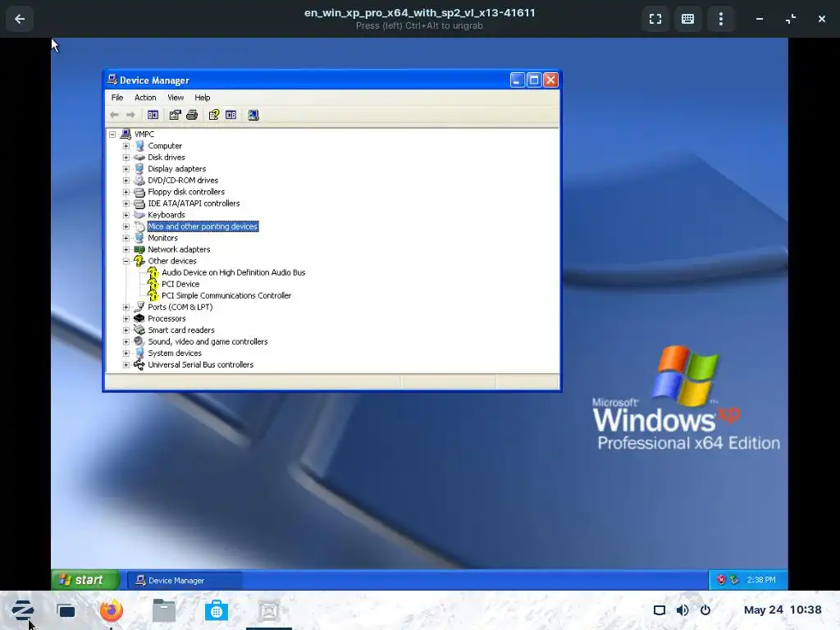Select the Monitors label
This screenshot has width=840, height=630.
[163, 238]
